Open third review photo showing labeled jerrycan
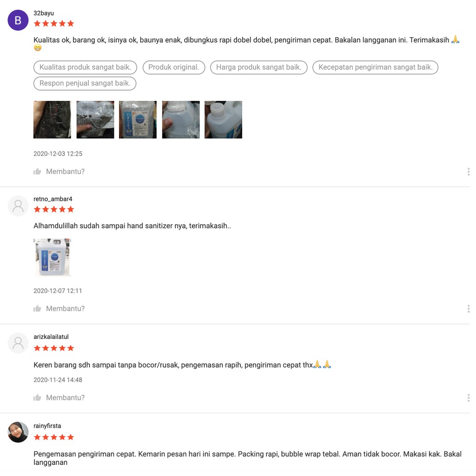Viewport: 476px width, 476px height. click(x=138, y=119)
